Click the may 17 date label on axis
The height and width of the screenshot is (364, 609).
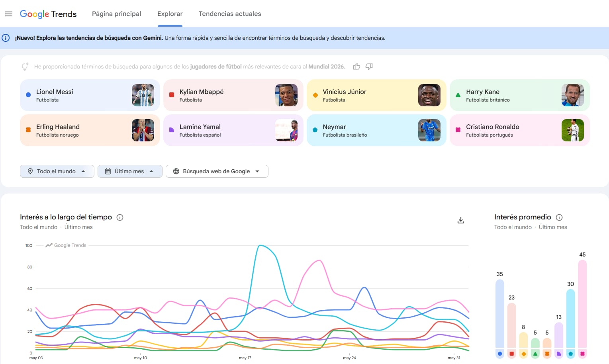(245, 358)
